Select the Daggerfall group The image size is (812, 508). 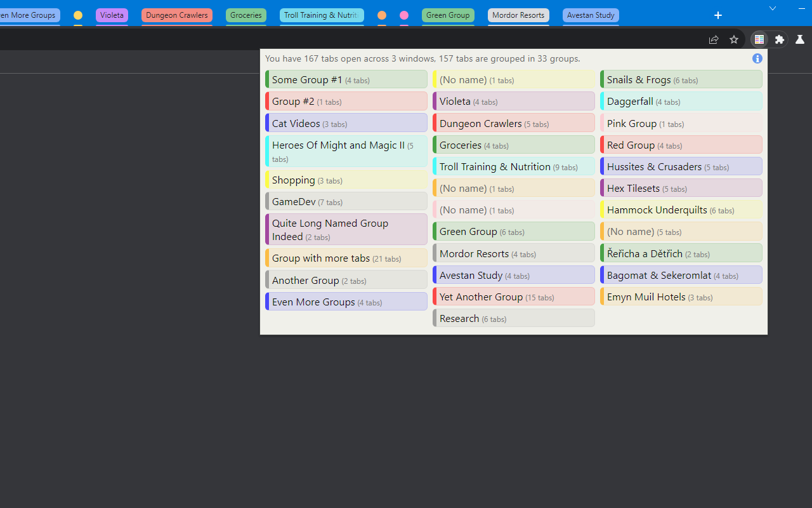[x=681, y=101]
